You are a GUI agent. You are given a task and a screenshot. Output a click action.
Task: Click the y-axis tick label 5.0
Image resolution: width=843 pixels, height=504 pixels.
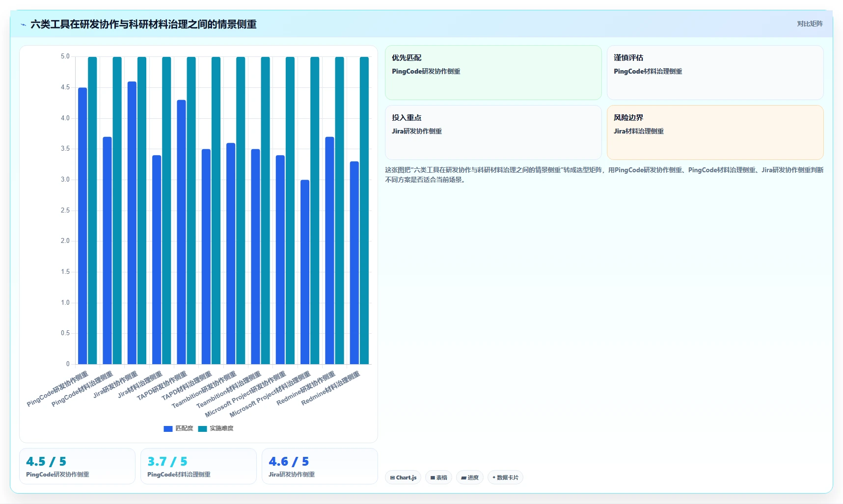point(65,56)
